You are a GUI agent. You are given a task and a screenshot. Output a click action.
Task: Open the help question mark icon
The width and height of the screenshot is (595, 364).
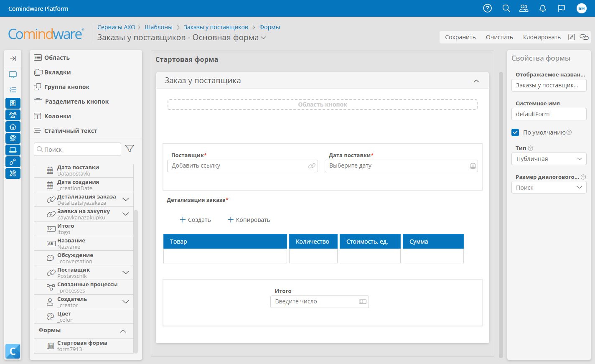pyautogui.click(x=487, y=8)
